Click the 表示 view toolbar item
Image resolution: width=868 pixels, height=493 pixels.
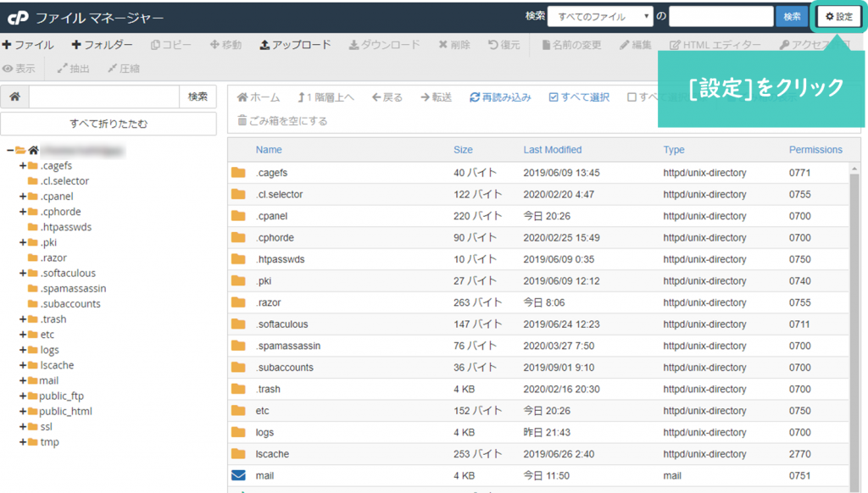(x=19, y=69)
